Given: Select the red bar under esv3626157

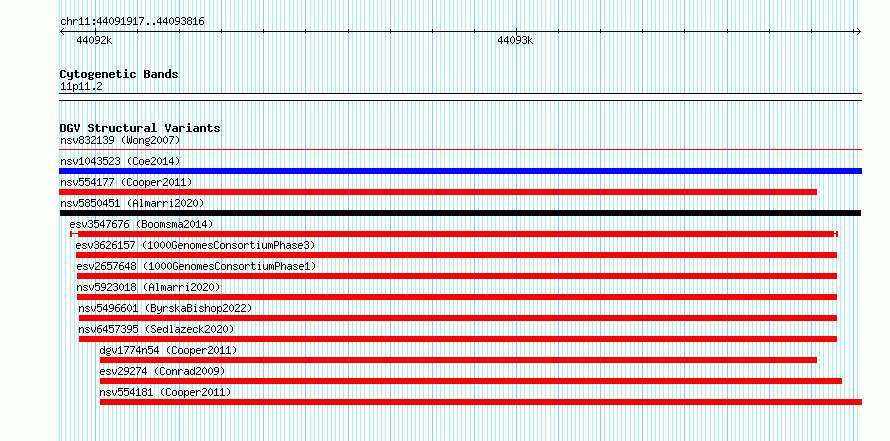Looking at the screenshot, I should click(456, 255).
